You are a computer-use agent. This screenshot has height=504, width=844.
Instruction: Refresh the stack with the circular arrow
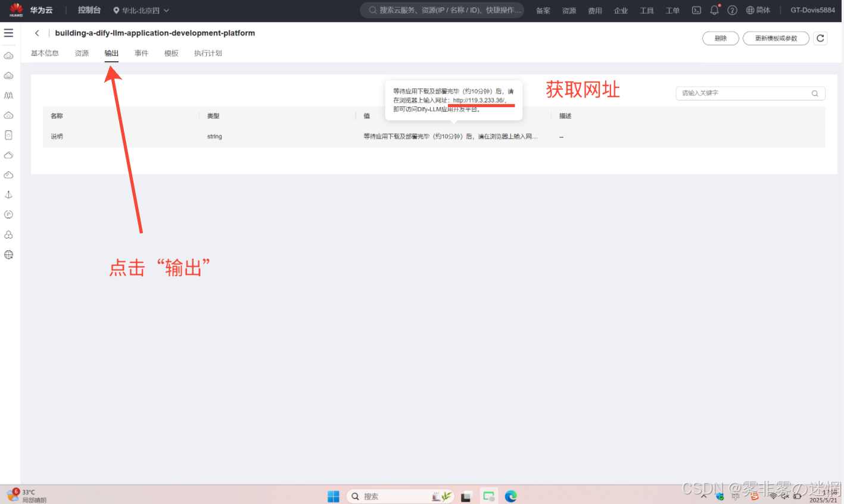(x=820, y=38)
